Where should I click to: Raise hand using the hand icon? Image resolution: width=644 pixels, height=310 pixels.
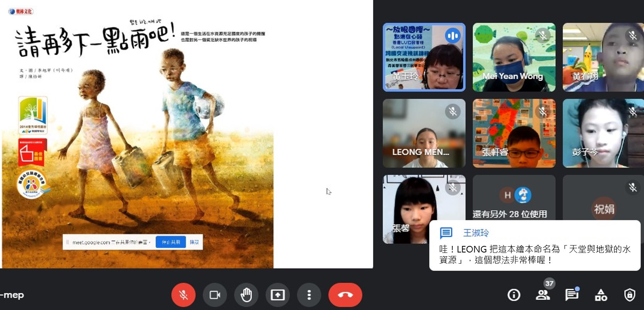[x=246, y=295]
